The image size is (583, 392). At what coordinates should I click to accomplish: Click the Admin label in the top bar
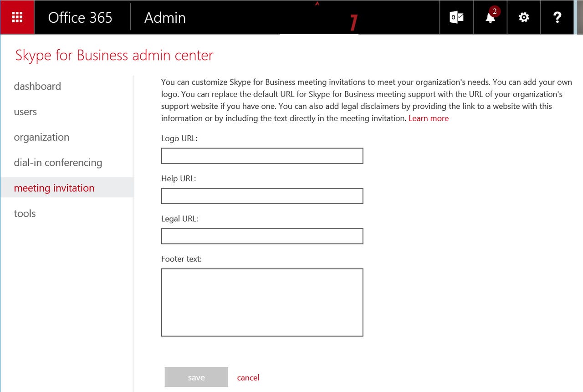pos(165,17)
